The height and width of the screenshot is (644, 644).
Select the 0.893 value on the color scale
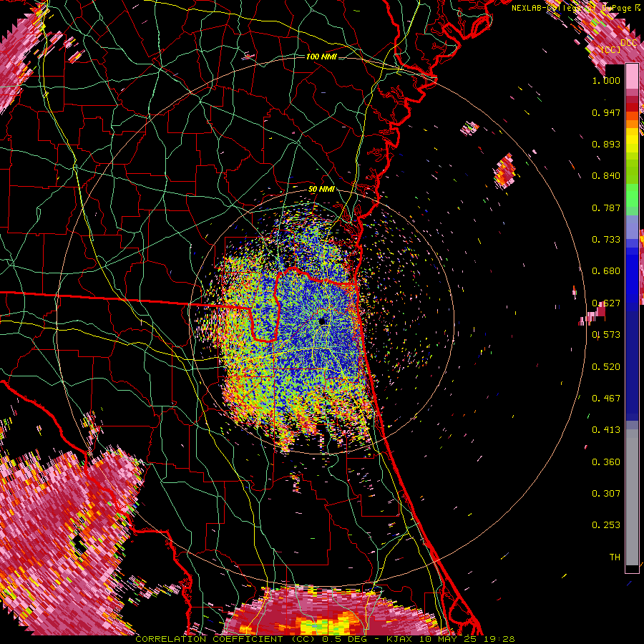(x=606, y=144)
